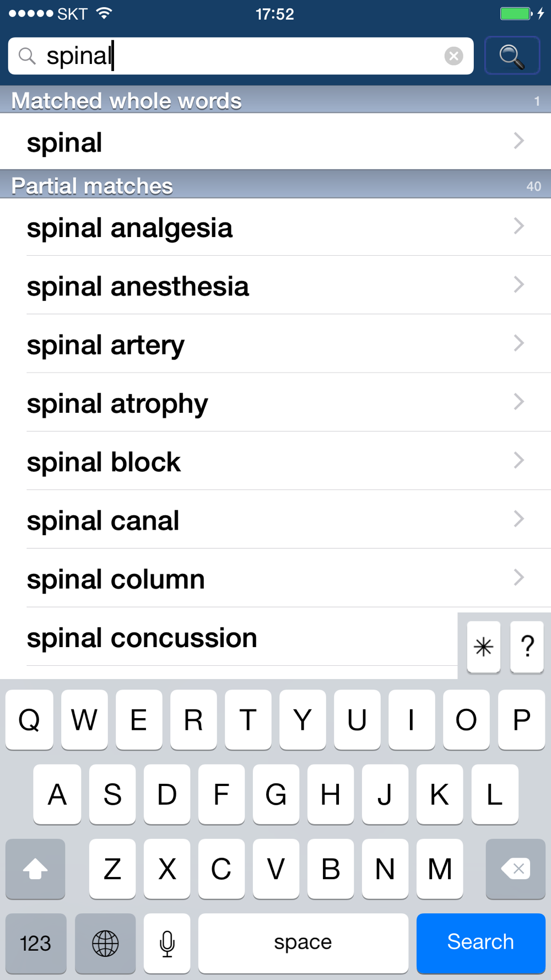Tap the magnifying glass search button
Image resolution: width=551 pixels, height=980 pixels.
[512, 56]
